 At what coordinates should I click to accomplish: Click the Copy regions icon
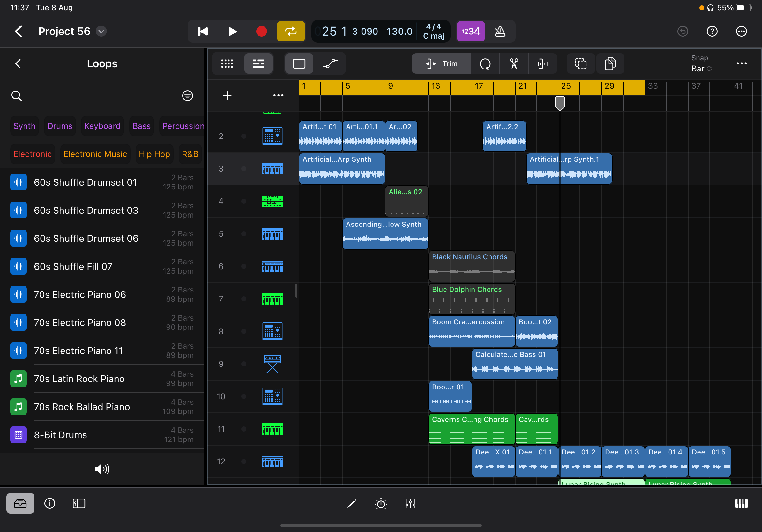610,64
